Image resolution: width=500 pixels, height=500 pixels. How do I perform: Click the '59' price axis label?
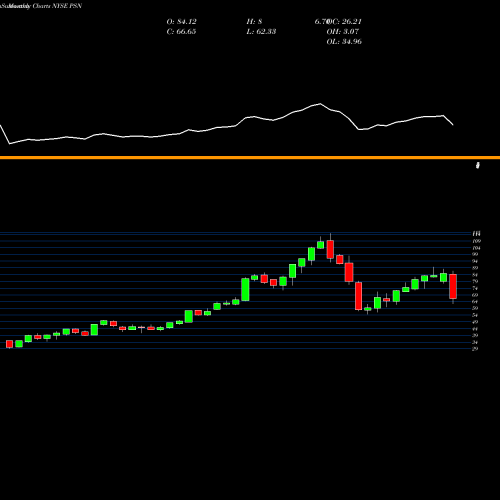pos(475,308)
